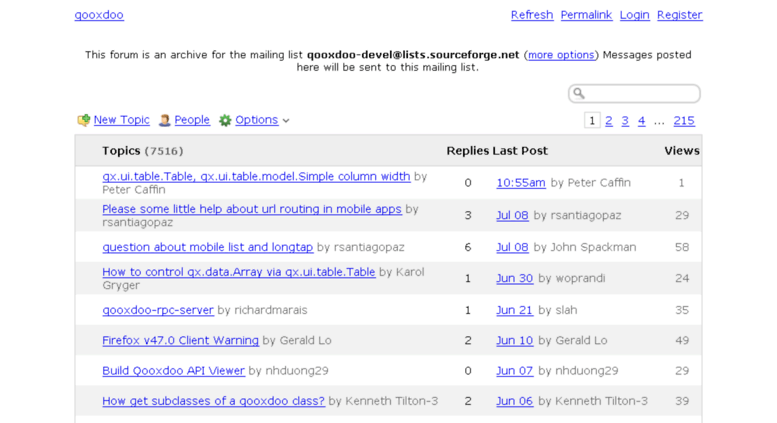
Task: Select current page 1 in pagination
Action: pyautogui.click(x=592, y=120)
